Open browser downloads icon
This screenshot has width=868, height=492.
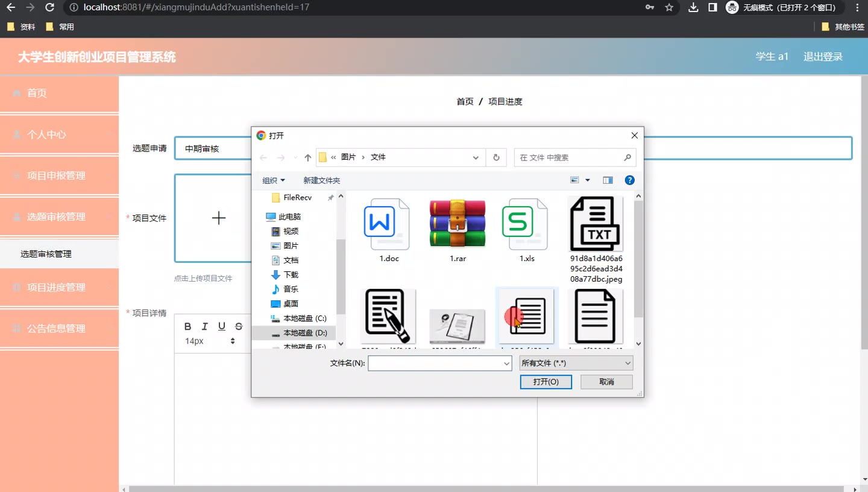pos(693,8)
